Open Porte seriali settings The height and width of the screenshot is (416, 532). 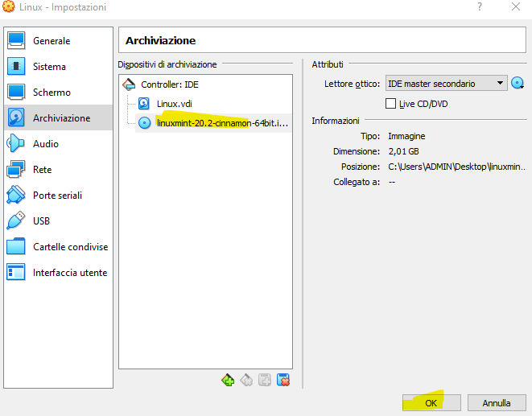point(58,196)
